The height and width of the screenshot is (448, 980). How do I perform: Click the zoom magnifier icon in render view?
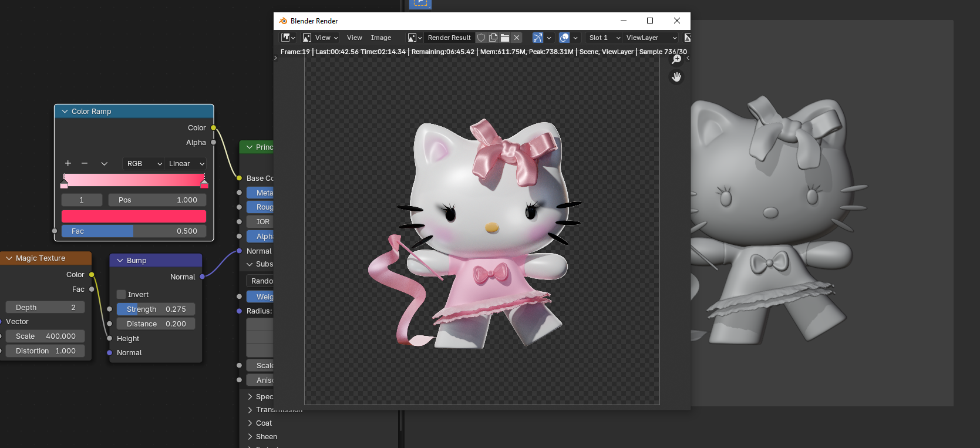676,59
